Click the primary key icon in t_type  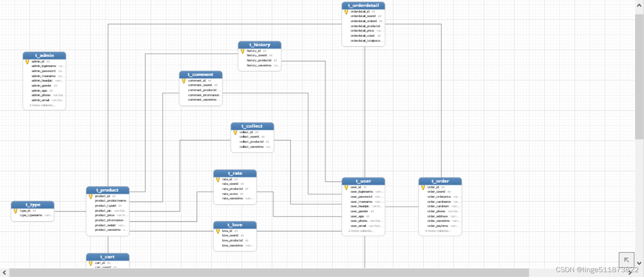point(15,211)
